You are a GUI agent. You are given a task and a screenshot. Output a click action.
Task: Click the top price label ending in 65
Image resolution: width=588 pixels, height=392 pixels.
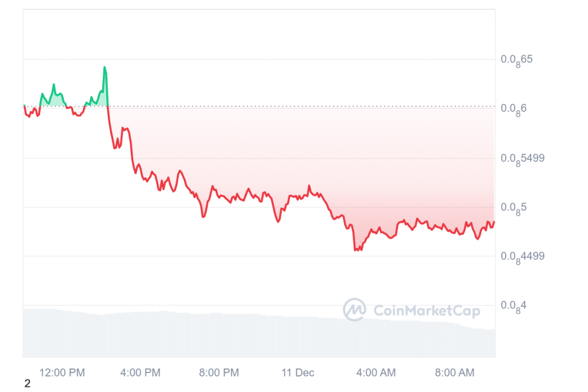(x=516, y=60)
